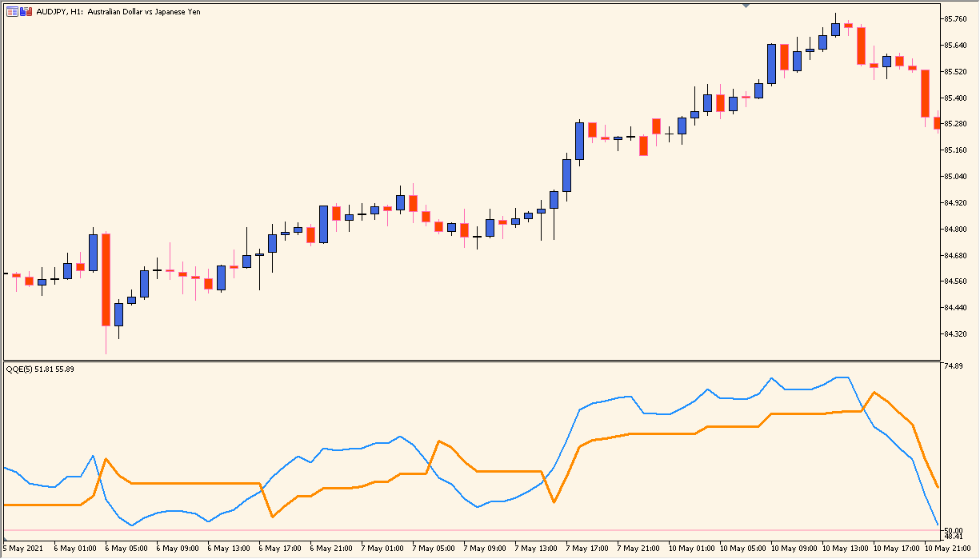Select the QQE(5) 51.81 55.89 indicator label
The width and height of the screenshot is (980, 559).
[x=40, y=369]
